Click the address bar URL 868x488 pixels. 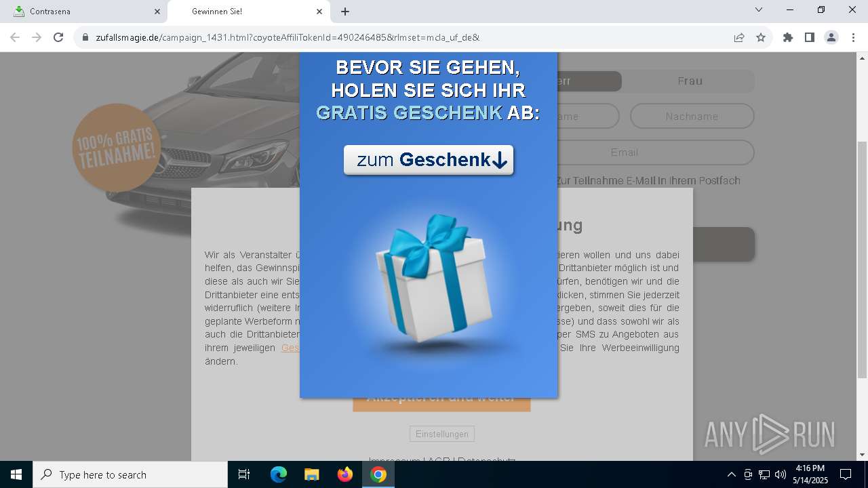pyautogui.click(x=288, y=37)
